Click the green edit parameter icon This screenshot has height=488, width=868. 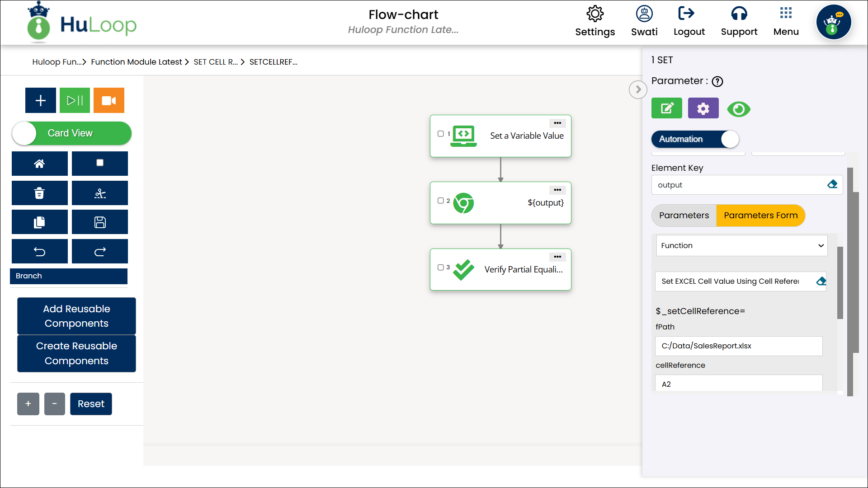click(666, 108)
